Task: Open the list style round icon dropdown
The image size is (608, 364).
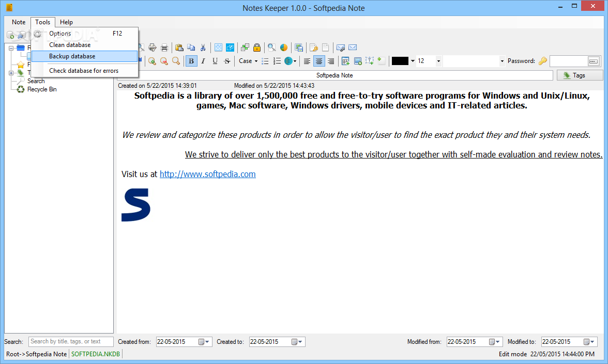Action: point(291,61)
